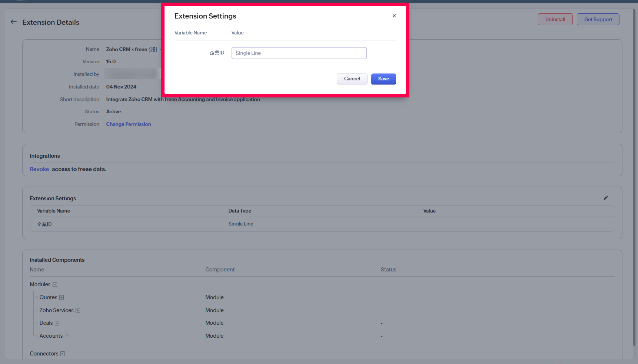Expand the Accounts module
Image resolution: width=638 pixels, height=364 pixels.
point(67,336)
